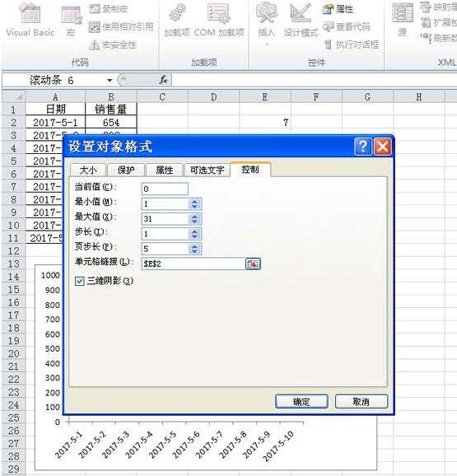
Task: Click the formula bar input area
Action: pos(314,81)
